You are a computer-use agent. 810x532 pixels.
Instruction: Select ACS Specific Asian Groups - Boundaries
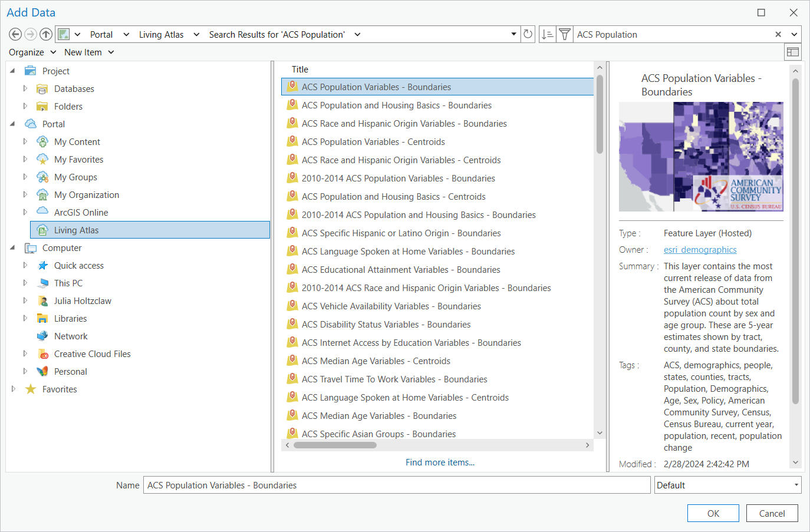point(437,434)
